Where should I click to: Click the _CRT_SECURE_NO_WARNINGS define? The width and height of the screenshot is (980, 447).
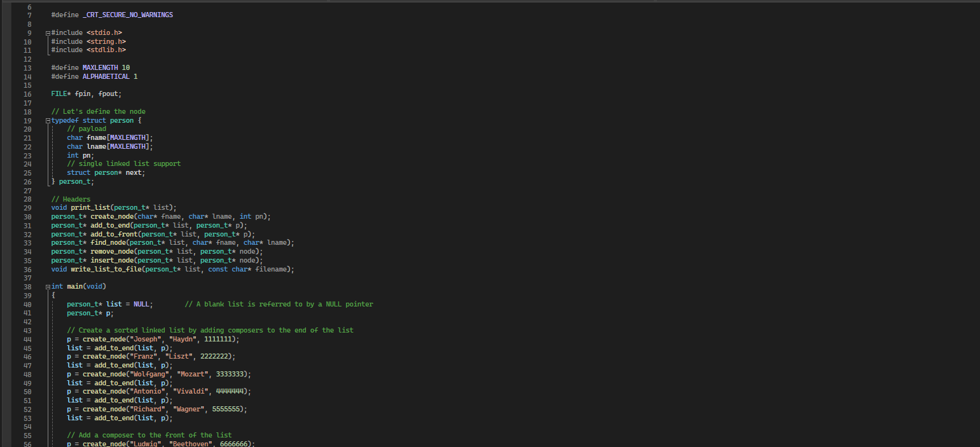pyautogui.click(x=127, y=14)
